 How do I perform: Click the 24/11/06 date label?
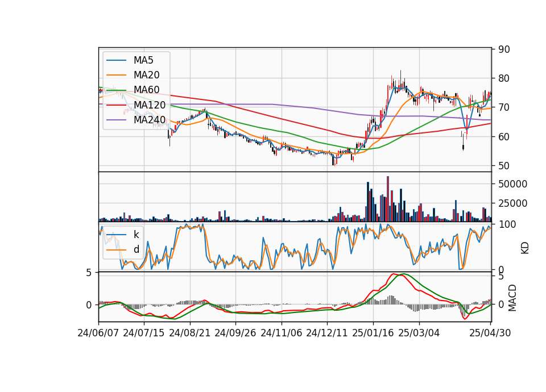point(282,333)
